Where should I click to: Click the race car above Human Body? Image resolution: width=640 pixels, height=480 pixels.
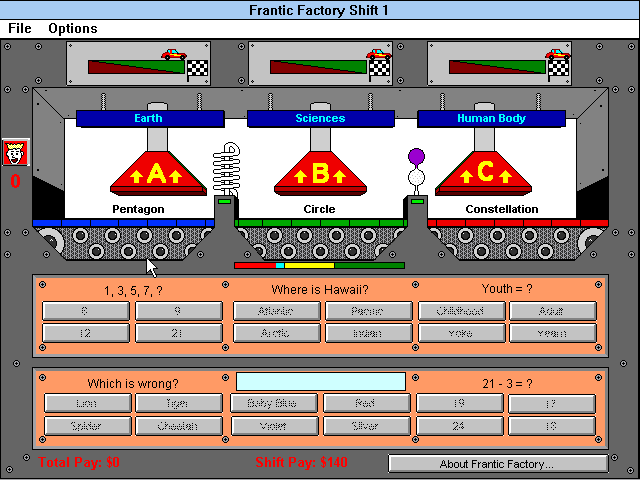(x=558, y=55)
